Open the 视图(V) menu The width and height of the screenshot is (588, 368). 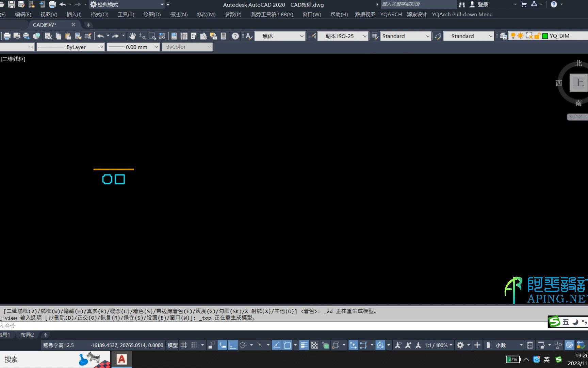point(49,14)
